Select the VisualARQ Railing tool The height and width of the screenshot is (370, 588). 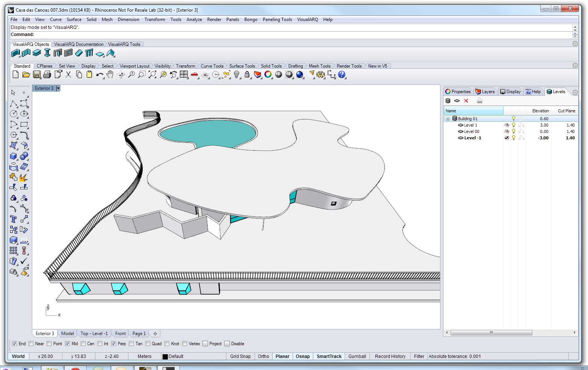click(89, 53)
